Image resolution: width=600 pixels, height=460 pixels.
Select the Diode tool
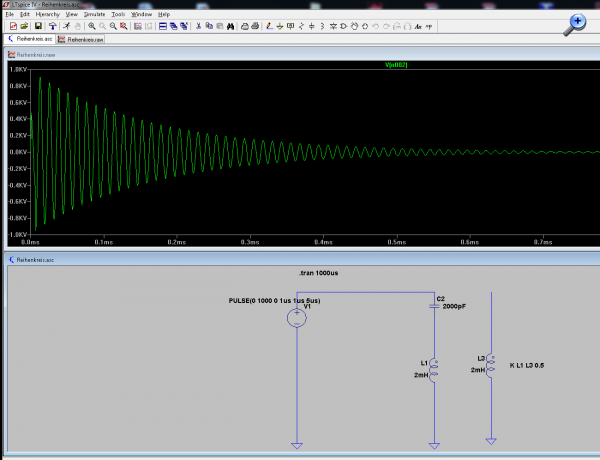pos(333,26)
